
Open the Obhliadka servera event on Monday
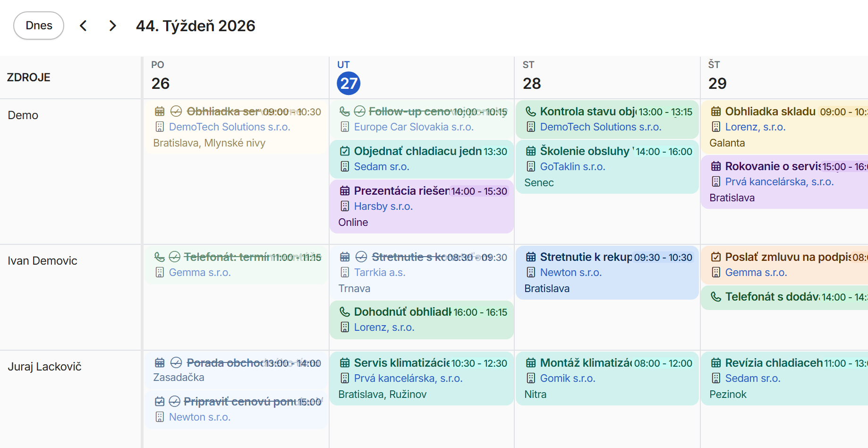pos(236,127)
